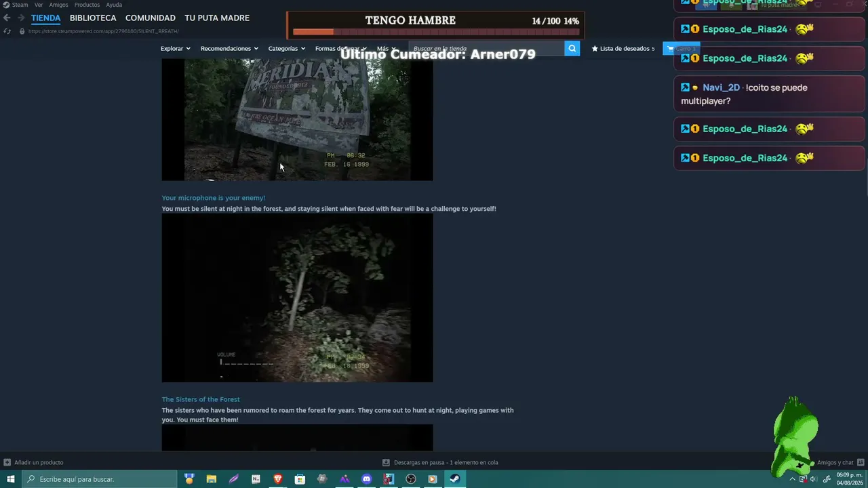This screenshot has width=868, height=488.
Task: Open the Amigos menu
Action: tap(58, 5)
